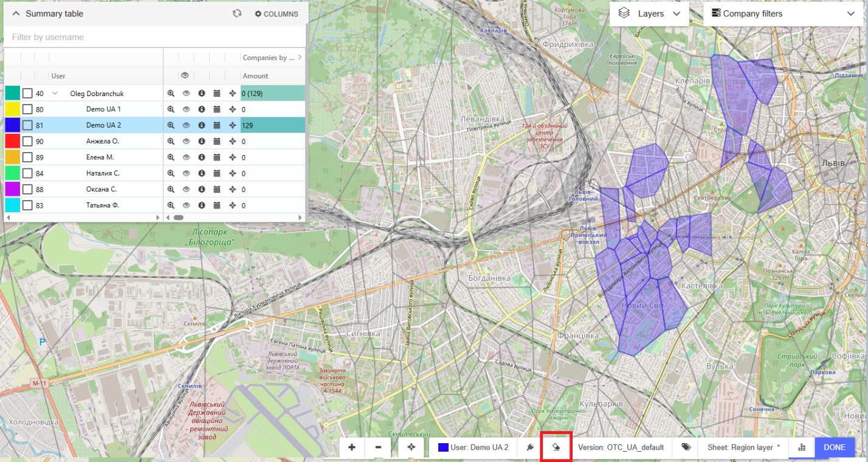Viewport: 868px width, 462px height.
Task: Click the eraser tool in bottom toolbar
Action: pos(556,447)
